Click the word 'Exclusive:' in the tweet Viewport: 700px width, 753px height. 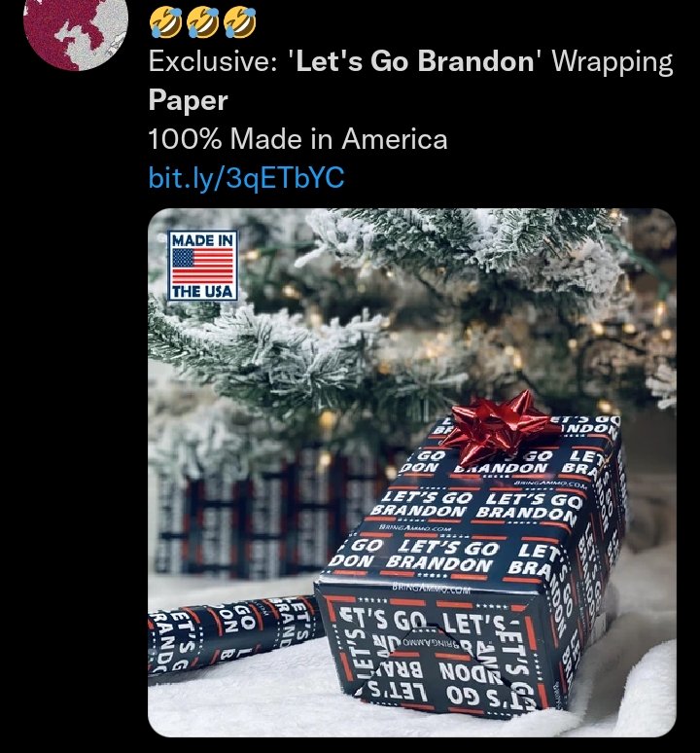click(x=213, y=62)
